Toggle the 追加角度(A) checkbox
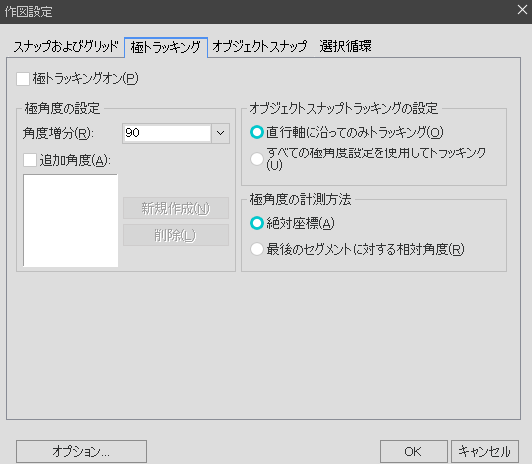 point(30,160)
